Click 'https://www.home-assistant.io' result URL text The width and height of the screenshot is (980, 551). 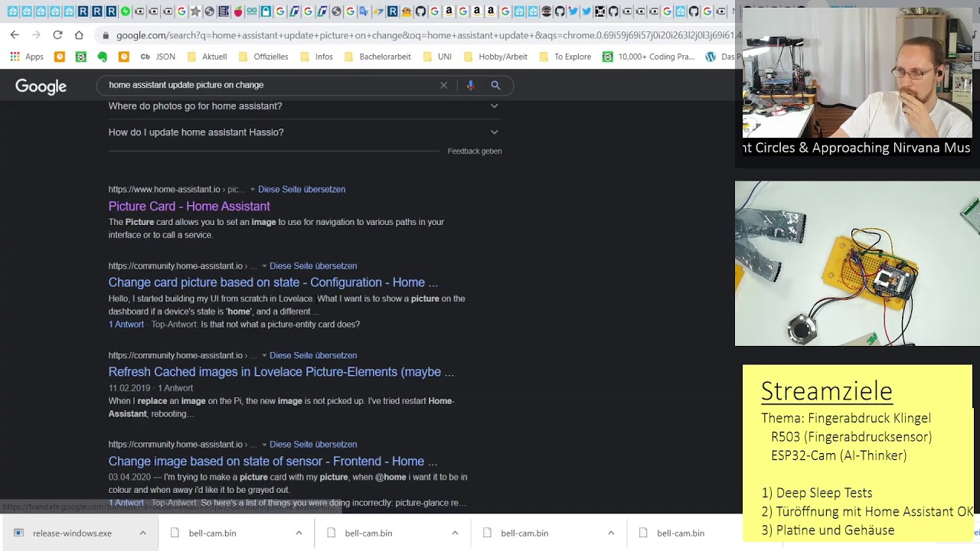coord(164,189)
